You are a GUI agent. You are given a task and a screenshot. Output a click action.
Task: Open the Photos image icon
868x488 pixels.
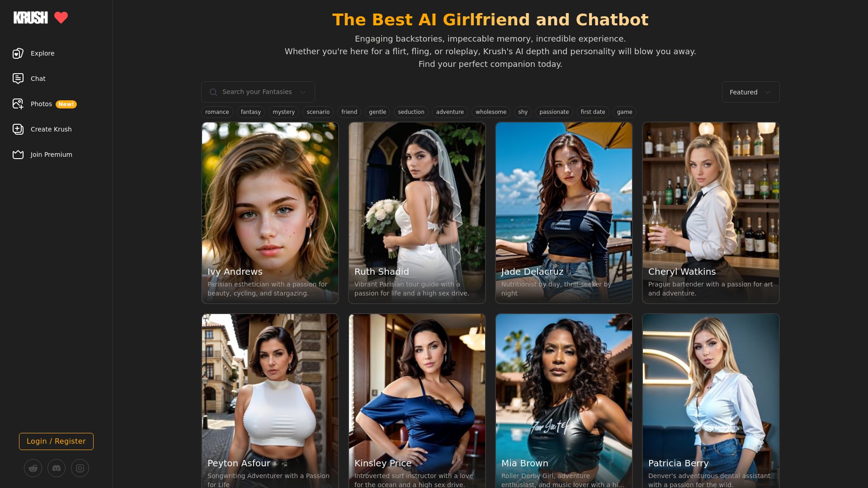(18, 104)
